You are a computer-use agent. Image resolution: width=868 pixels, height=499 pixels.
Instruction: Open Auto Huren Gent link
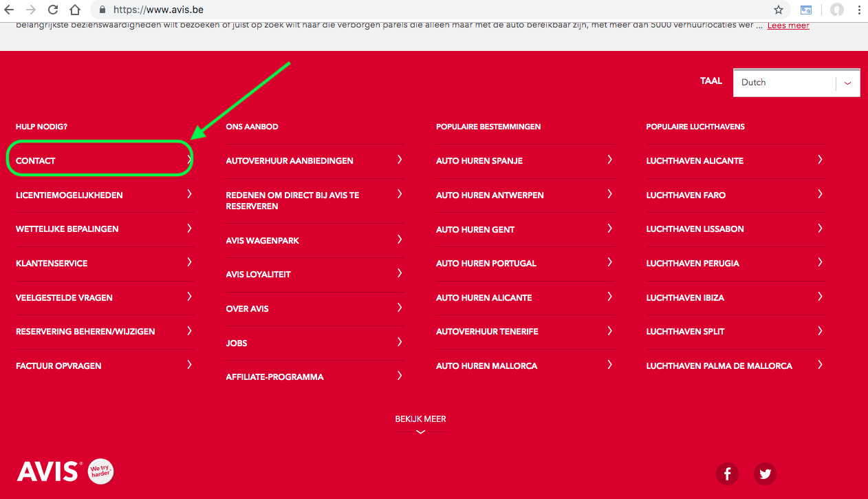coord(475,229)
